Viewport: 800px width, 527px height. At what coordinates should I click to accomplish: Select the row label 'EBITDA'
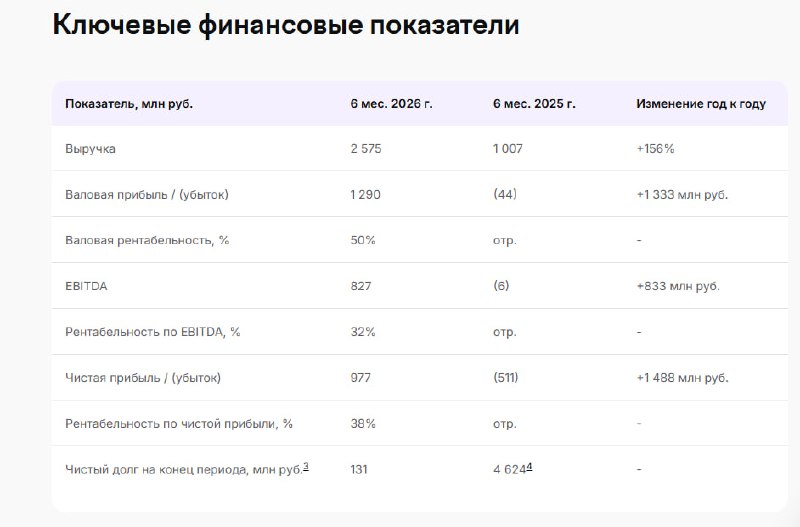[x=86, y=286]
